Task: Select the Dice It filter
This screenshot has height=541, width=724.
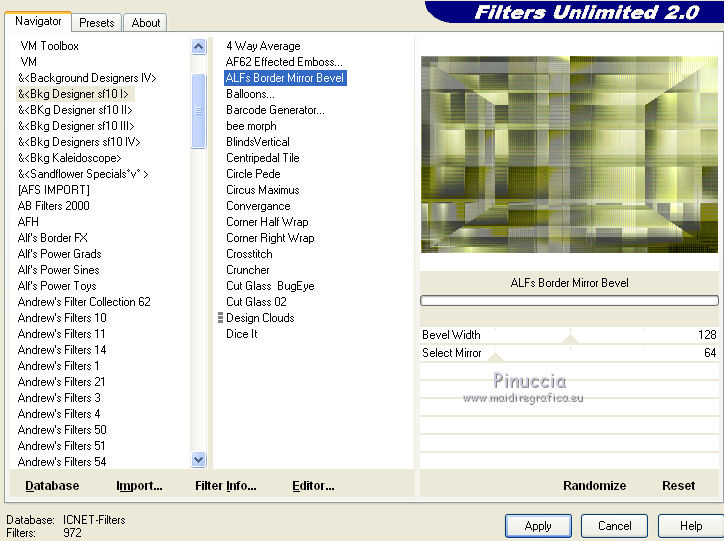Action: (x=242, y=334)
